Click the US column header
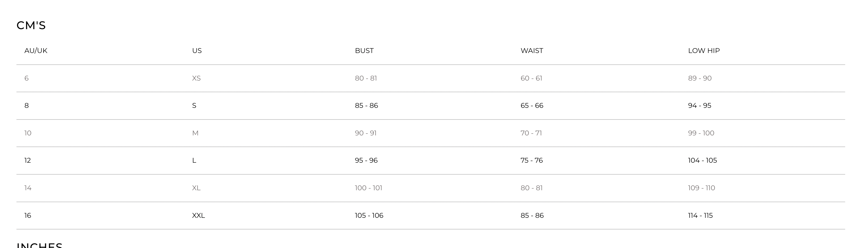868x248 pixels. [x=197, y=51]
